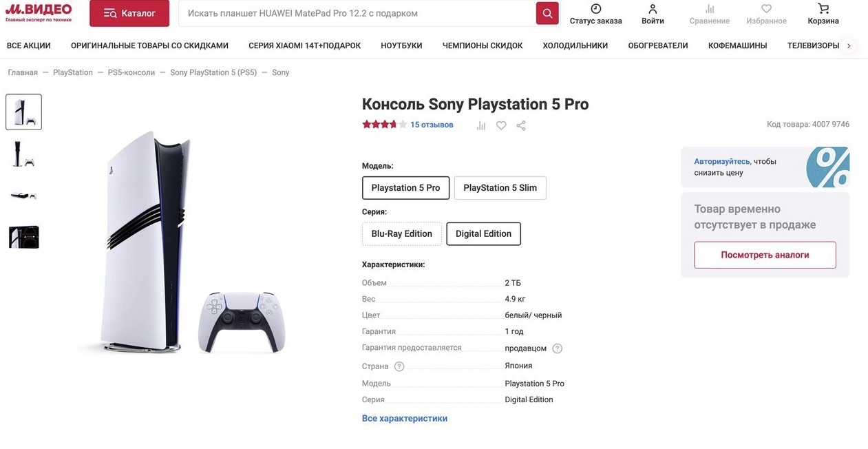
Task: Click the Войти user profile icon
Action: point(653,9)
